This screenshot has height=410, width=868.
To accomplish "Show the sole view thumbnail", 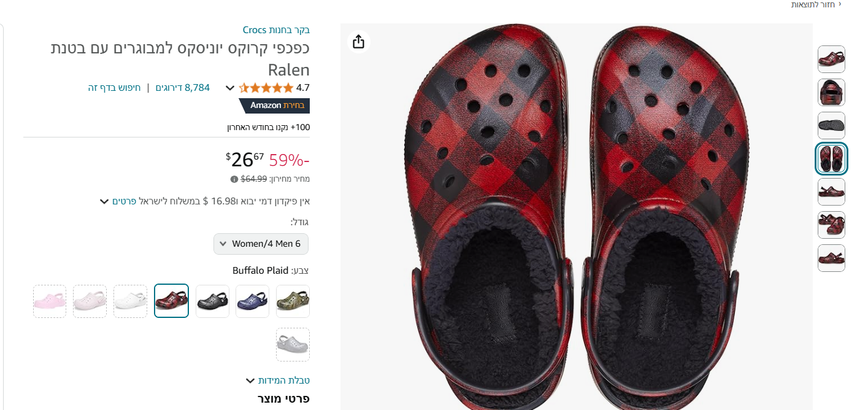I will [831, 126].
